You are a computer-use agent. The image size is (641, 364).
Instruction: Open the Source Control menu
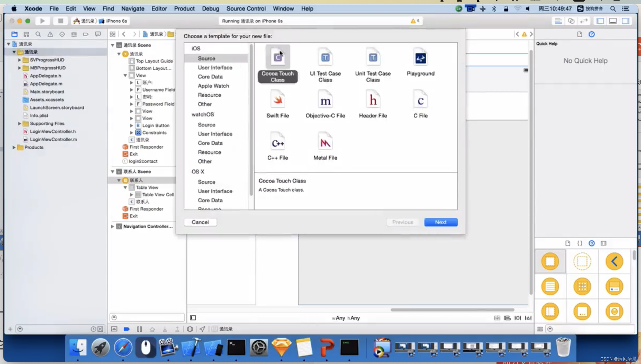(x=246, y=8)
